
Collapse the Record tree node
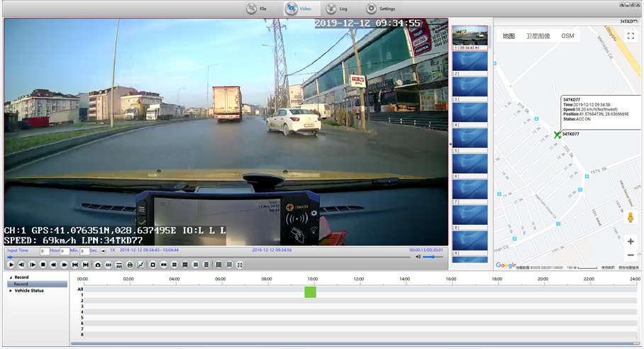tap(11, 277)
